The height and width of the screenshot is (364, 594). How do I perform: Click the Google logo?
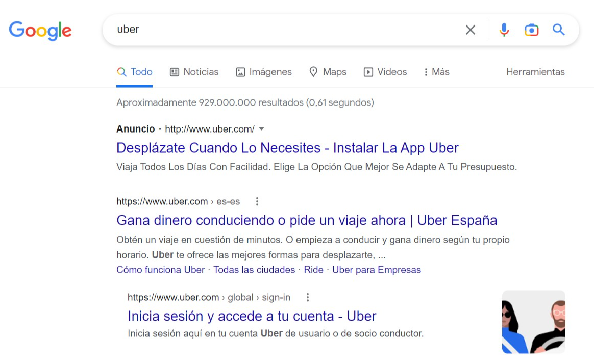pos(40,30)
